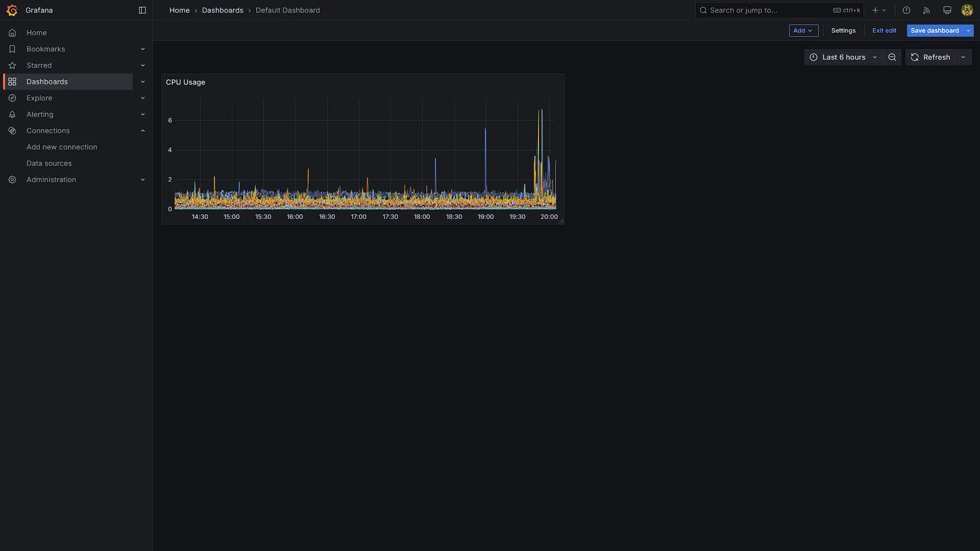Expand the Bookmarks section chevron

tap(143, 49)
